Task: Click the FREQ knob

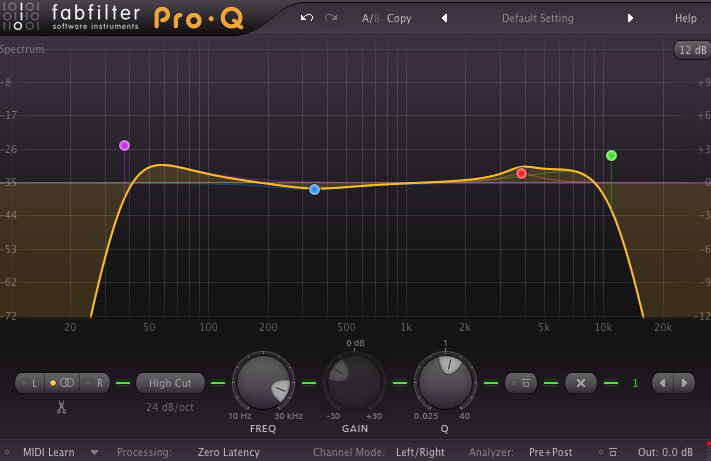Action: coord(263,383)
